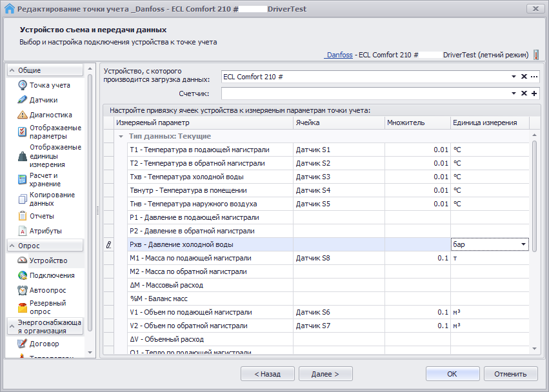Collapse the Общие sidebar group
The height and width of the screenshot is (392, 549).
pyautogui.click(x=12, y=70)
